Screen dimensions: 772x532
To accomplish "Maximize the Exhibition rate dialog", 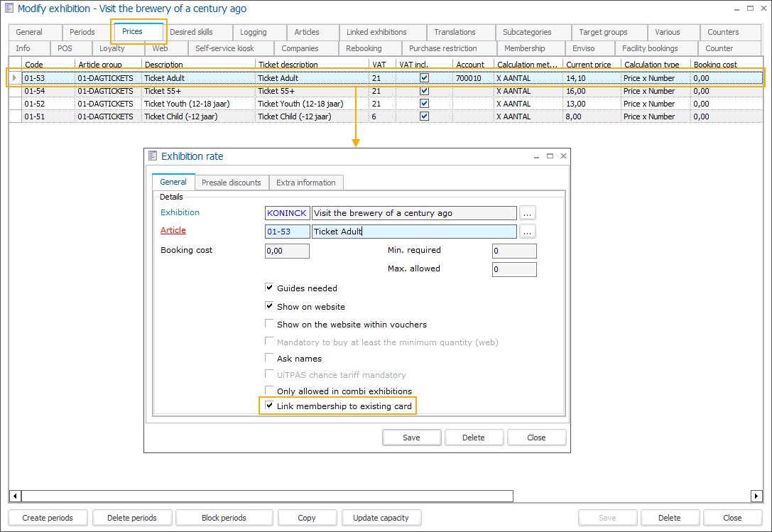I will [550, 156].
